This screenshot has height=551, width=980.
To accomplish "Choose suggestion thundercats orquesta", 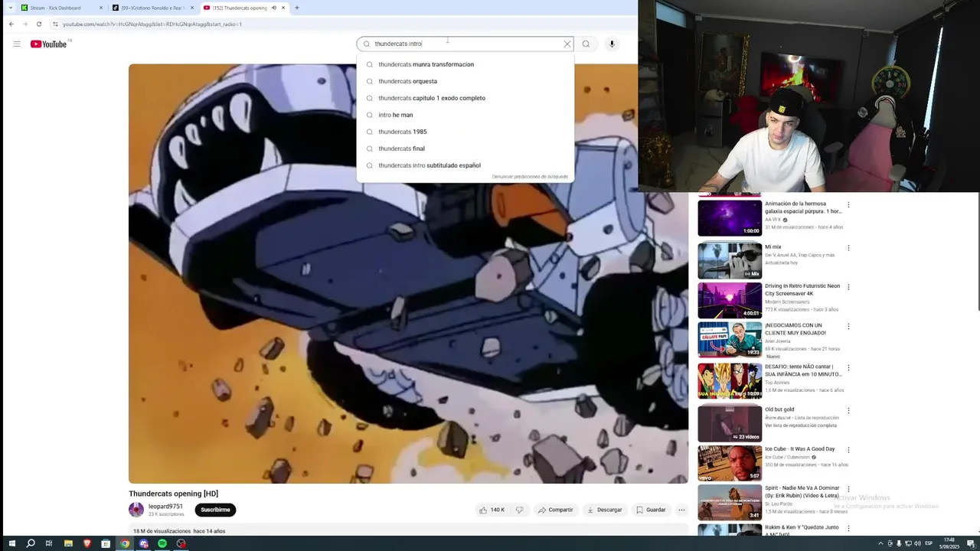I will click(465, 81).
